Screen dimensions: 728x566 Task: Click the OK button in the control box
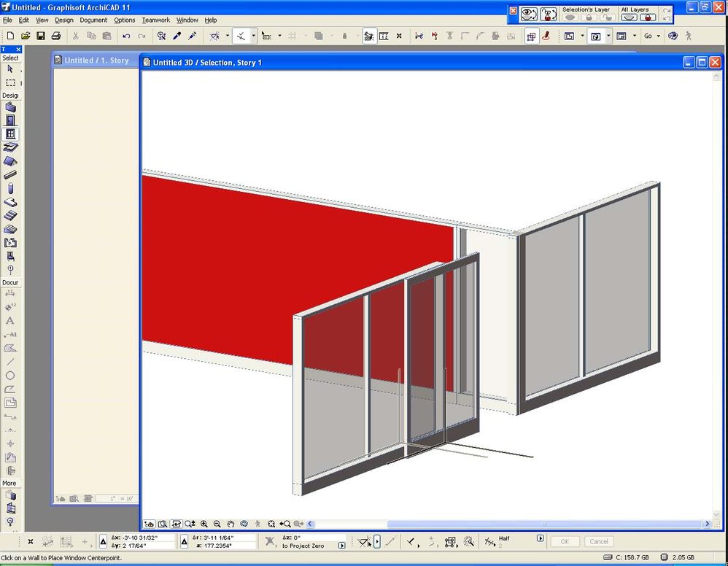point(565,541)
